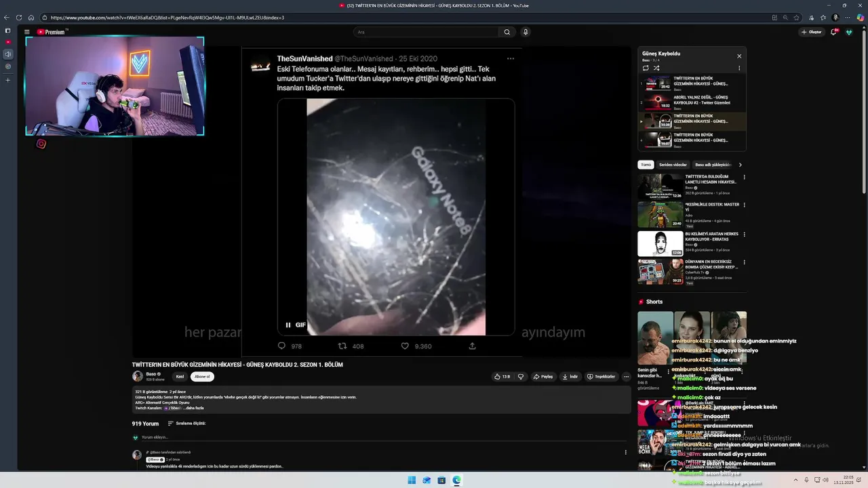Open TWITTER'DA BULDUĞUM LANETLİ HESABIN thumbnail
868x488 pixels.
coord(660,186)
